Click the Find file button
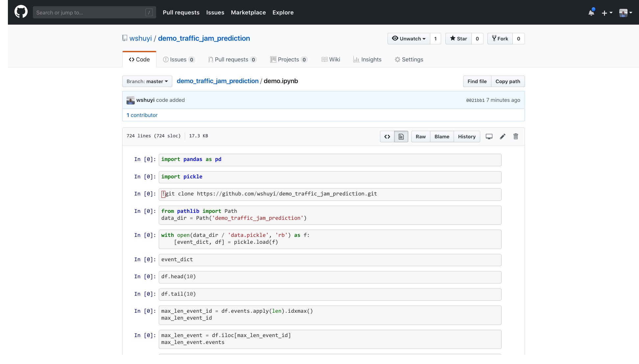Screen dimensions: 639x364 coord(477,81)
